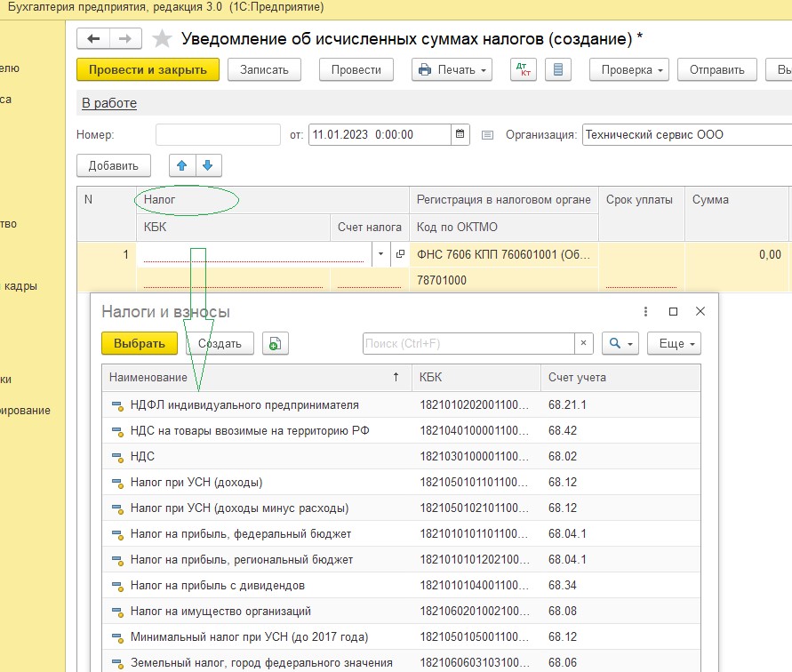The height and width of the screenshot is (672, 792).
Task: Expand the Печать dropdown
Action: point(452,69)
